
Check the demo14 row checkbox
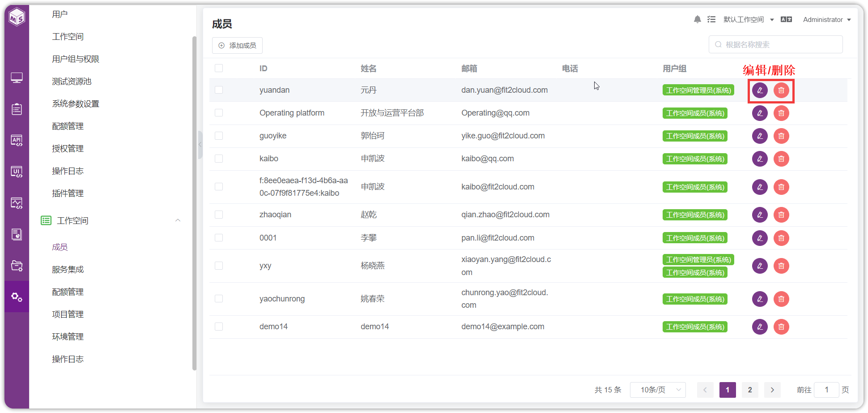[x=219, y=327]
